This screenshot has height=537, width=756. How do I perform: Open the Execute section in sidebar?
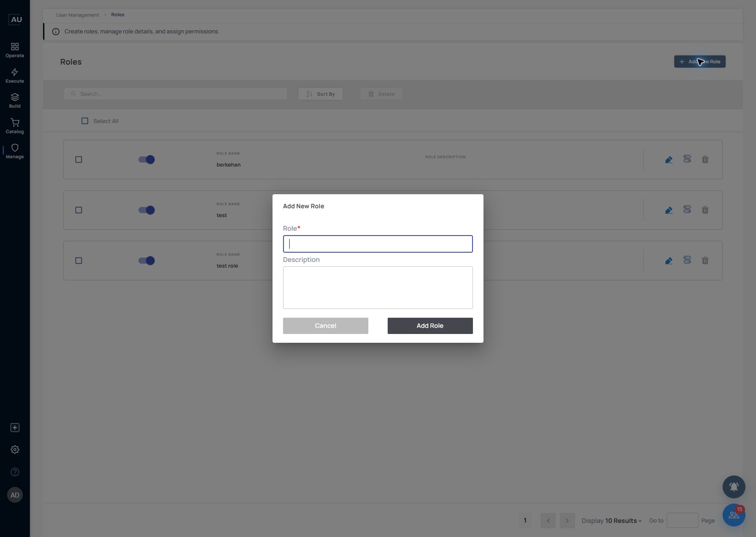tap(15, 76)
